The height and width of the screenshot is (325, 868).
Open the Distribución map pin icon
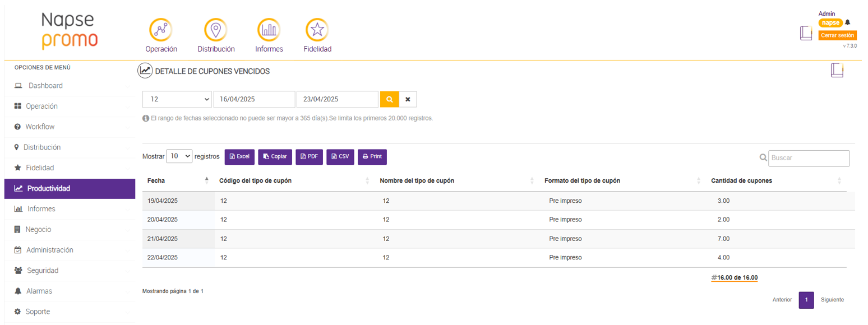215,30
